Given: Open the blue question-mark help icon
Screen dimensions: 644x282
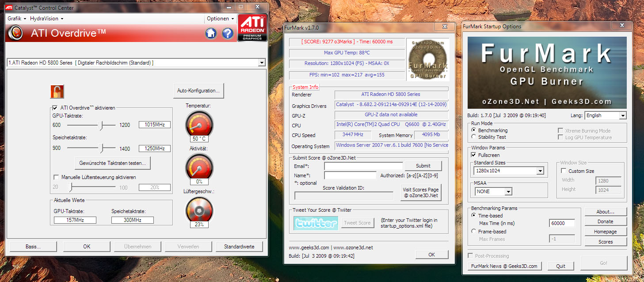Looking at the screenshot, I should pos(227,33).
